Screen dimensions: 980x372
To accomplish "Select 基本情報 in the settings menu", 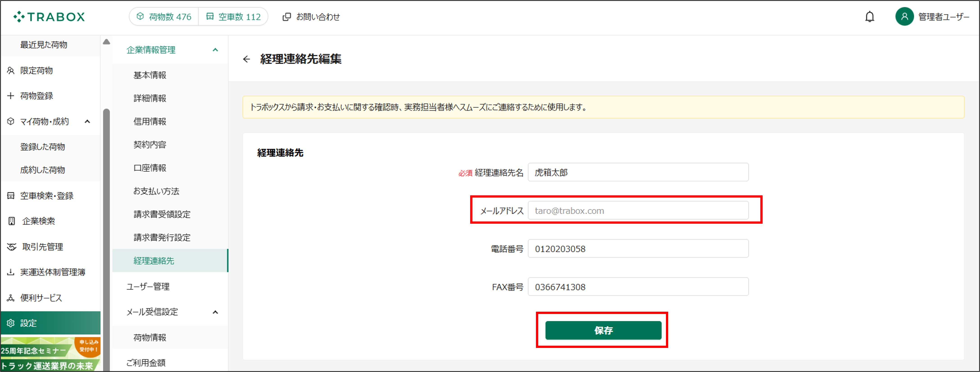I will [x=150, y=75].
